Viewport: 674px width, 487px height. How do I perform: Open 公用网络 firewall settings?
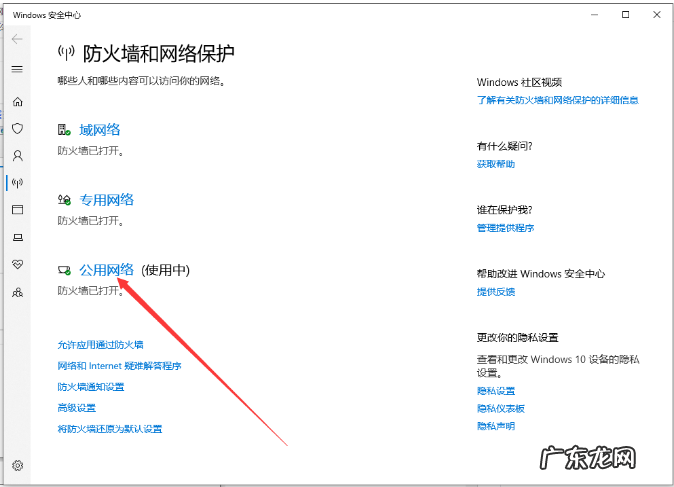pos(107,270)
